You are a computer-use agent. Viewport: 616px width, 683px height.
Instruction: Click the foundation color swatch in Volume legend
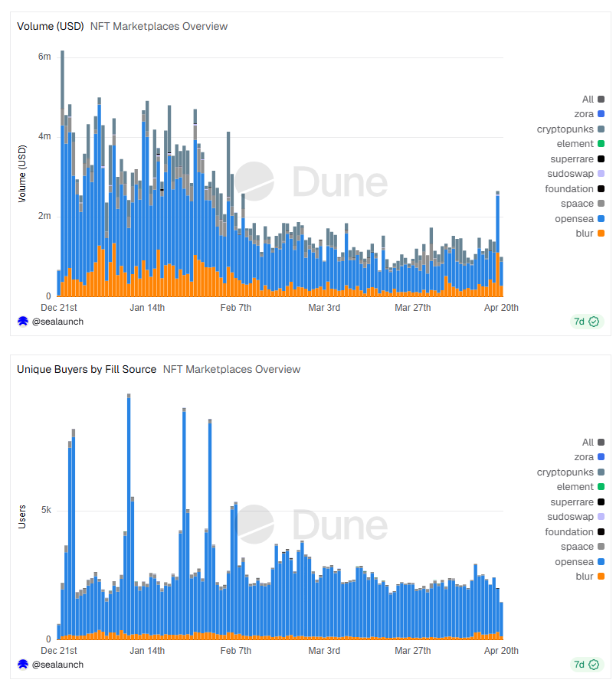tap(601, 189)
